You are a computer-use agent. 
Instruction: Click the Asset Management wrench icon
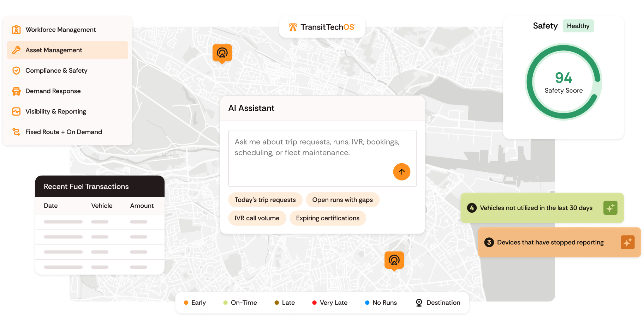click(x=16, y=50)
